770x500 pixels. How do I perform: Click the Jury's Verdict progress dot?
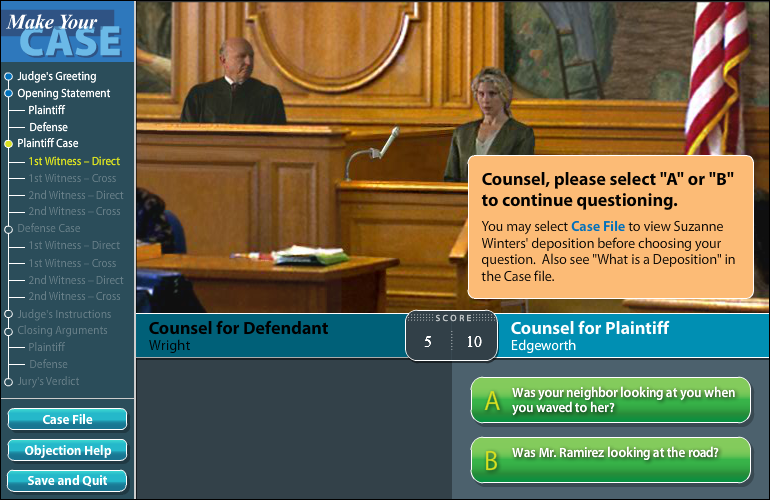(x=8, y=382)
